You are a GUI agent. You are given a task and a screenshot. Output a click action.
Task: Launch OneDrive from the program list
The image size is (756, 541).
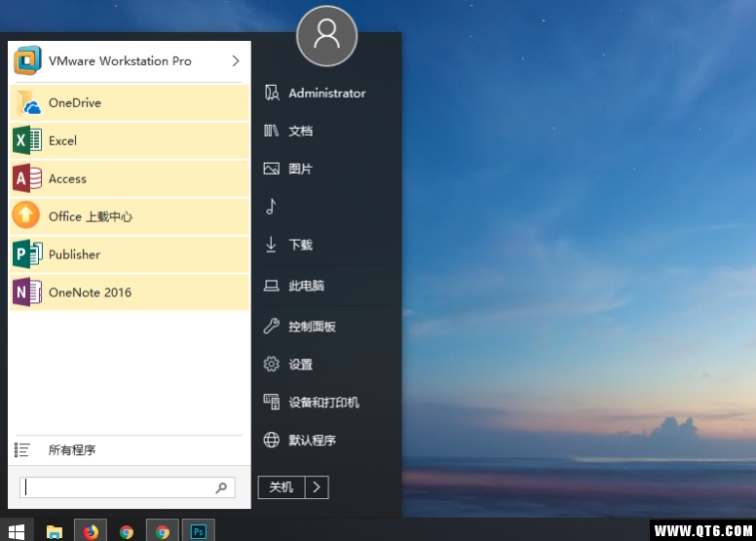click(130, 102)
